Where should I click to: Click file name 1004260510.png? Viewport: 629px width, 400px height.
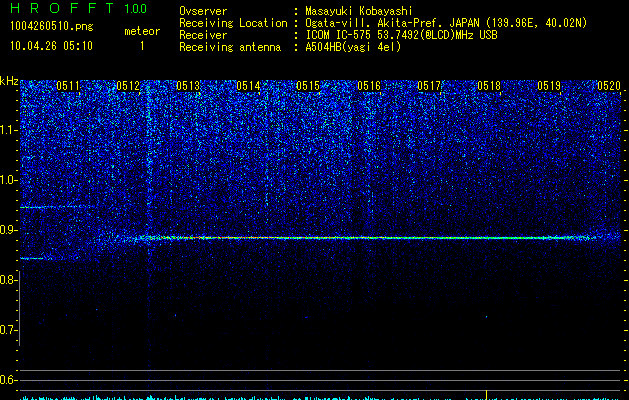tap(52, 26)
